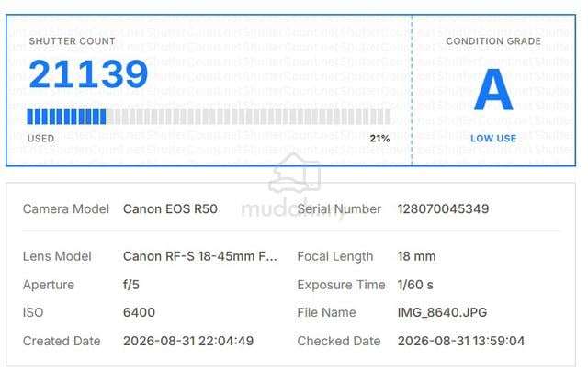Click the 21% used percentage label
Image resolution: width=588 pixels, height=371 pixels.
tap(379, 139)
